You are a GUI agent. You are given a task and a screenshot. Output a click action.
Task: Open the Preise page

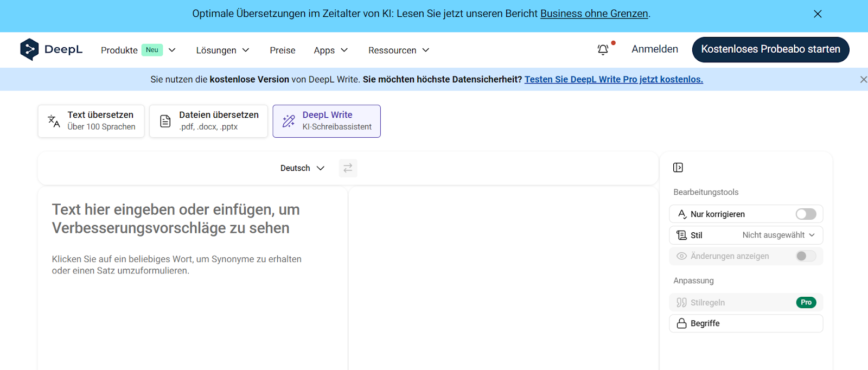click(x=283, y=50)
